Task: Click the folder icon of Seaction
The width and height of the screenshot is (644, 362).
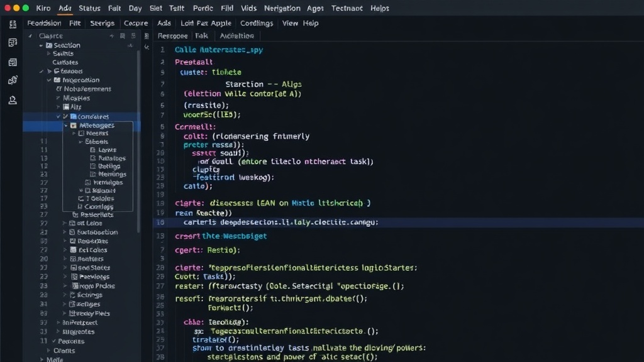Action: (49, 45)
